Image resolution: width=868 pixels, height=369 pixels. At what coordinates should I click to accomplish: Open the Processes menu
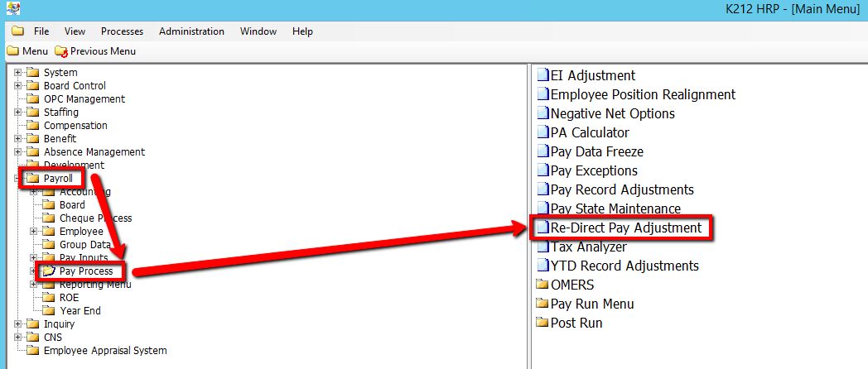122,31
